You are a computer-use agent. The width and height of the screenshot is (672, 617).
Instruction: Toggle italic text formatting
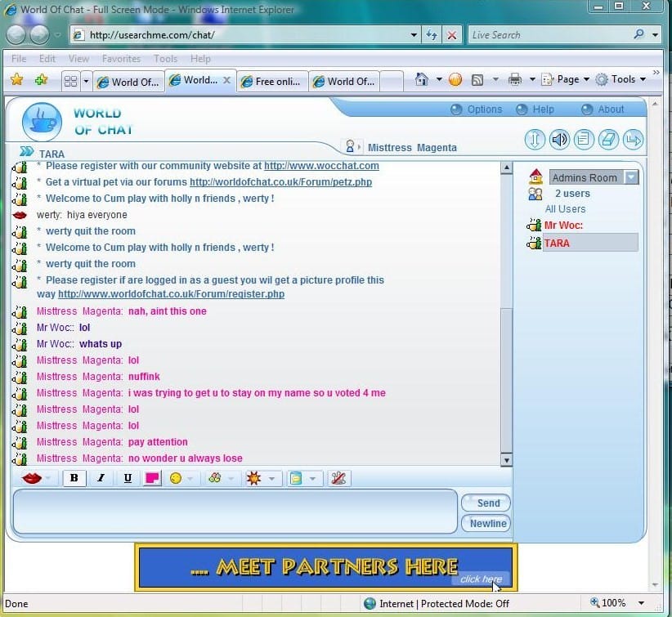click(101, 478)
